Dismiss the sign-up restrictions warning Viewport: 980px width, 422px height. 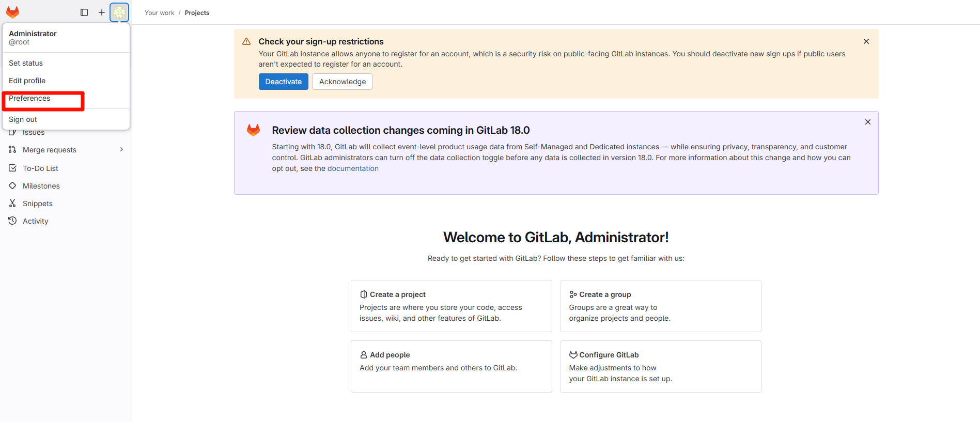point(866,41)
